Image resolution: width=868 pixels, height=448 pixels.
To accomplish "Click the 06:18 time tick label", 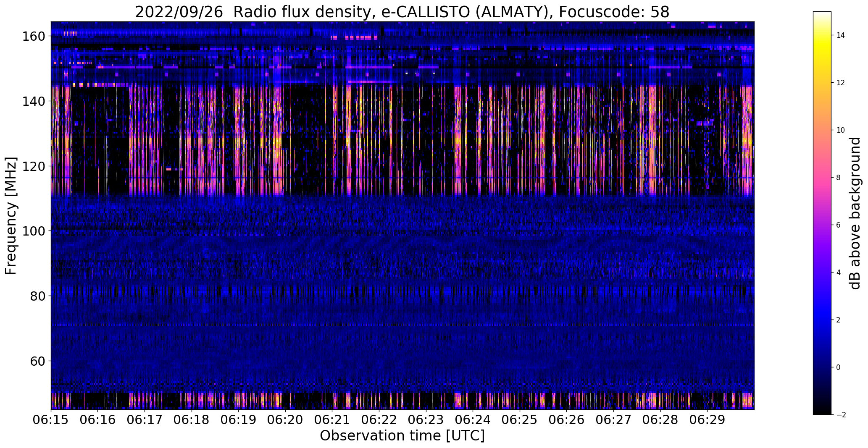I will coord(192,419).
